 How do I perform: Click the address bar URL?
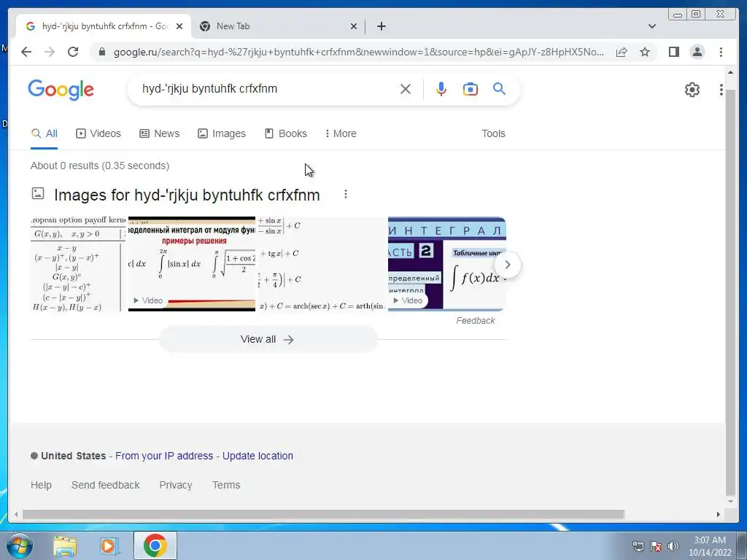click(358, 52)
